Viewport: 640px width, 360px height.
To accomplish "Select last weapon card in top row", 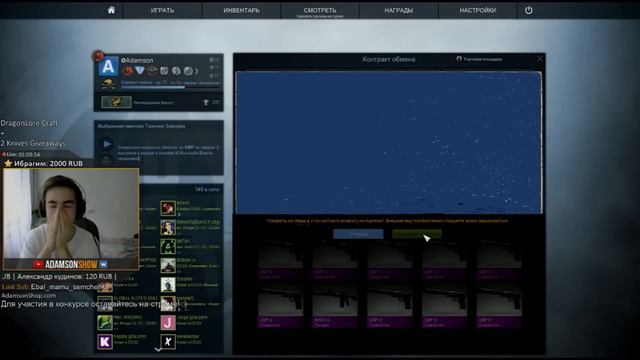I will pyautogui.click(x=499, y=260).
